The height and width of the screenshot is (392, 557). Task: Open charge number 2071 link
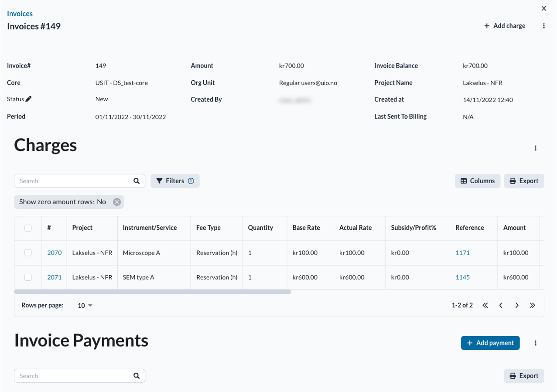click(55, 277)
